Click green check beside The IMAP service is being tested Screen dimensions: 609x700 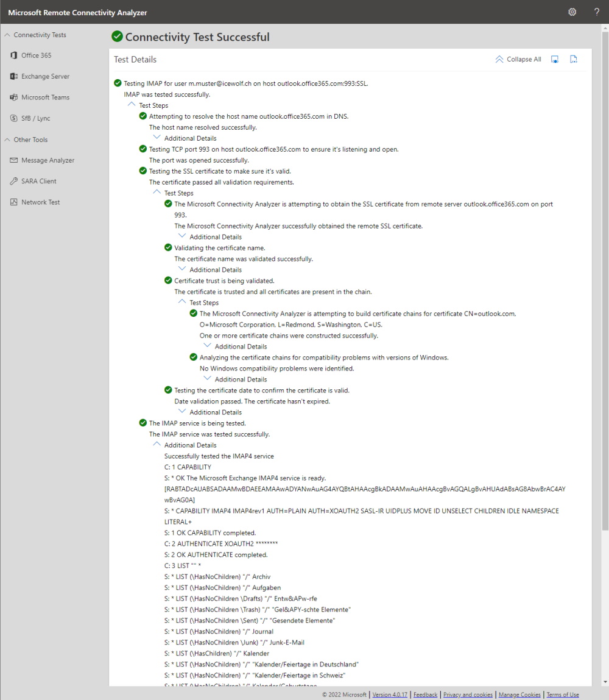[143, 423]
